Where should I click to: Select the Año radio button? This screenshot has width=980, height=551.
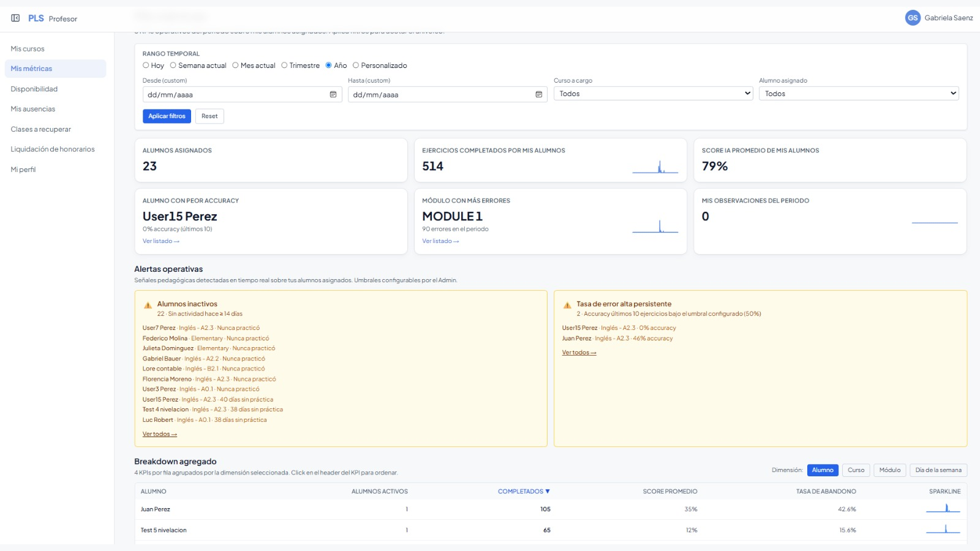pos(329,66)
